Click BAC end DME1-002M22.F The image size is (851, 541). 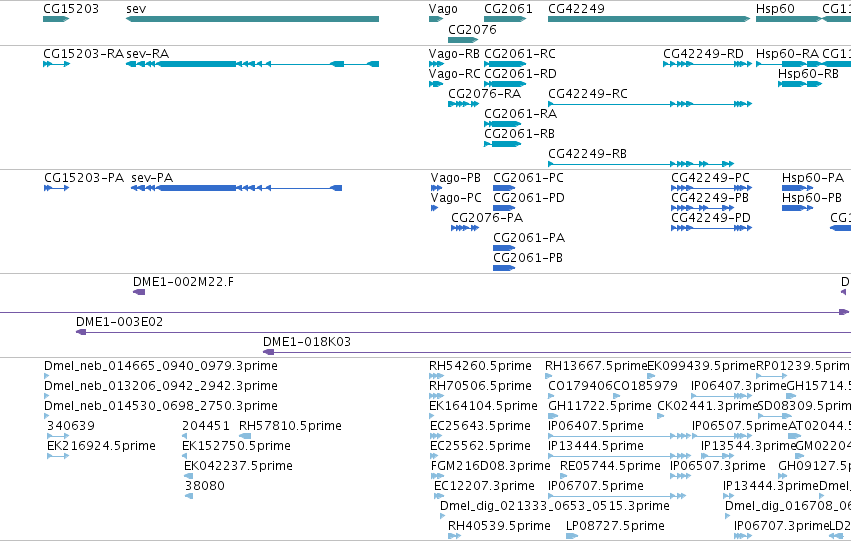click(139, 292)
